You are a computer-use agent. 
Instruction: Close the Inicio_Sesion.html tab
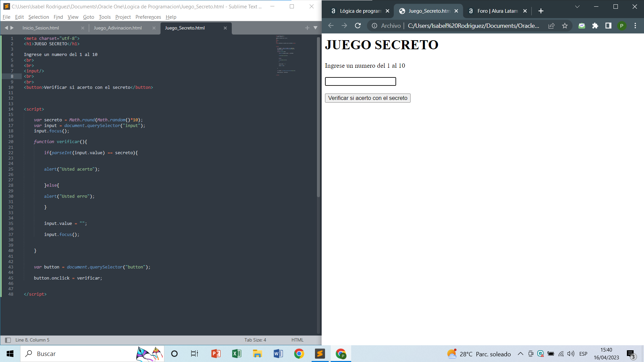tap(83, 28)
